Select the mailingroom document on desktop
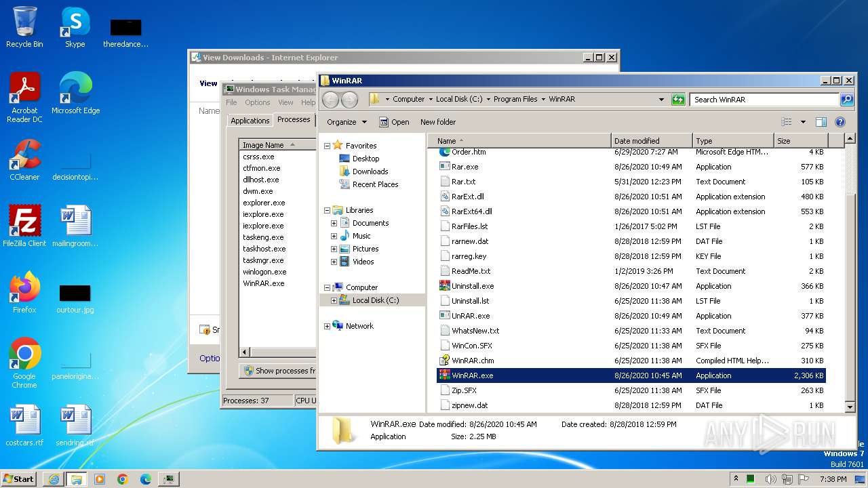Image resolution: width=868 pixels, height=488 pixels. pos(75,226)
